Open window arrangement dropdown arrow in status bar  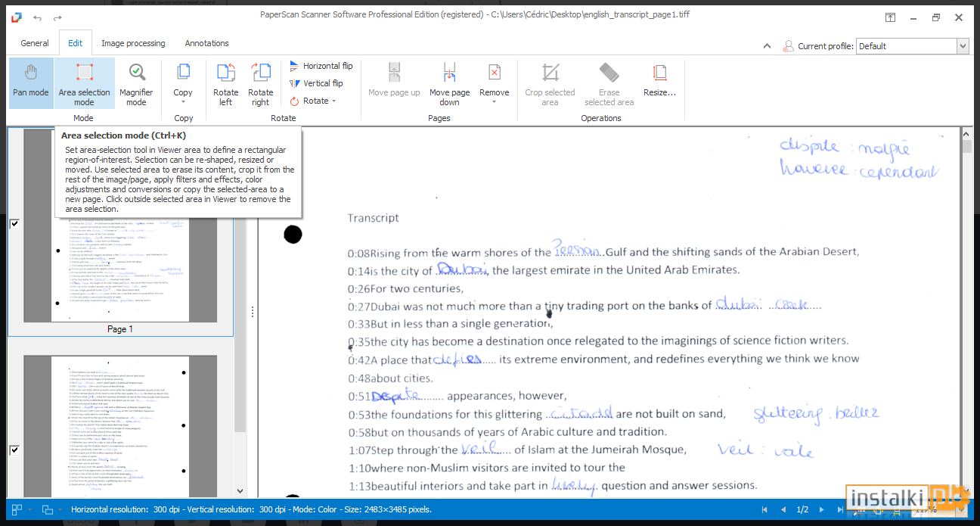click(60, 510)
